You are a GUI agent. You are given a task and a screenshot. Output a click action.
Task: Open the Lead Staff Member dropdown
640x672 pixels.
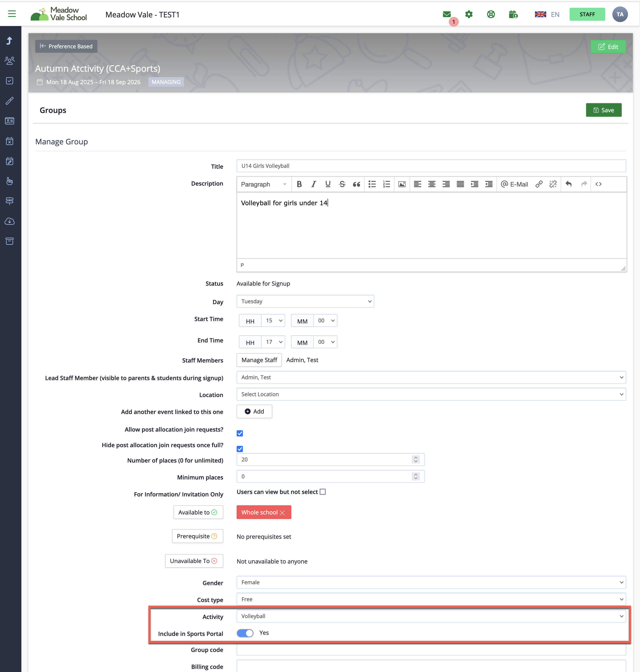431,377
